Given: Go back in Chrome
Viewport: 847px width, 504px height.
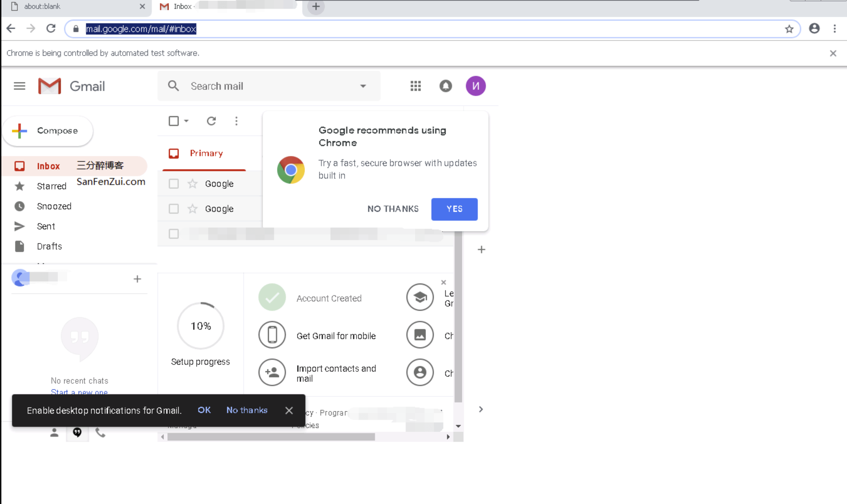Looking at the screenshot, I should click(11, 29).
